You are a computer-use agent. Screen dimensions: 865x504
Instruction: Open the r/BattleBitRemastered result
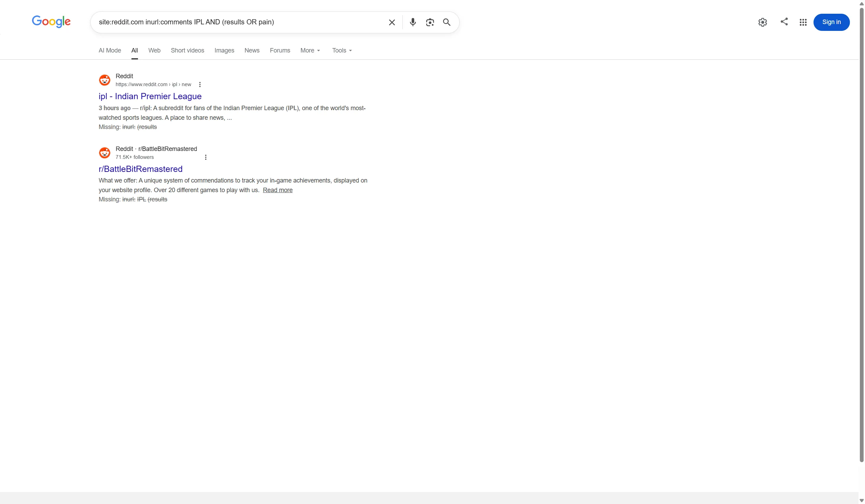point(140,169)
